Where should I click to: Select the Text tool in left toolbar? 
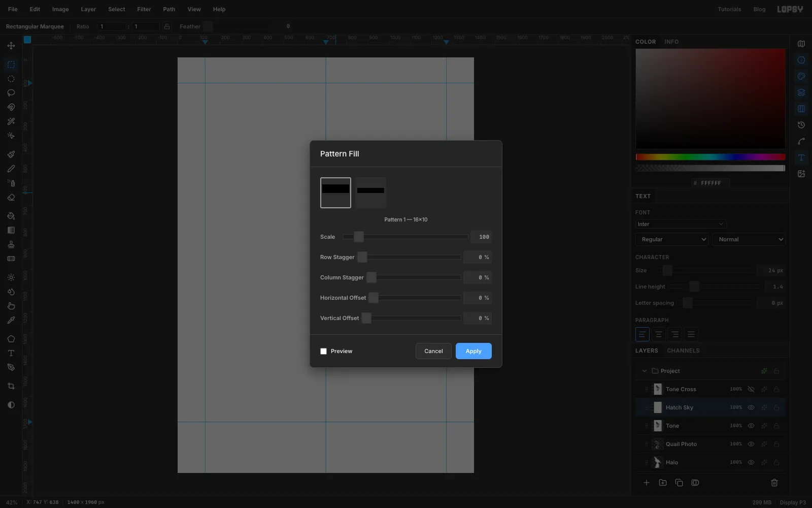(11, 353)
